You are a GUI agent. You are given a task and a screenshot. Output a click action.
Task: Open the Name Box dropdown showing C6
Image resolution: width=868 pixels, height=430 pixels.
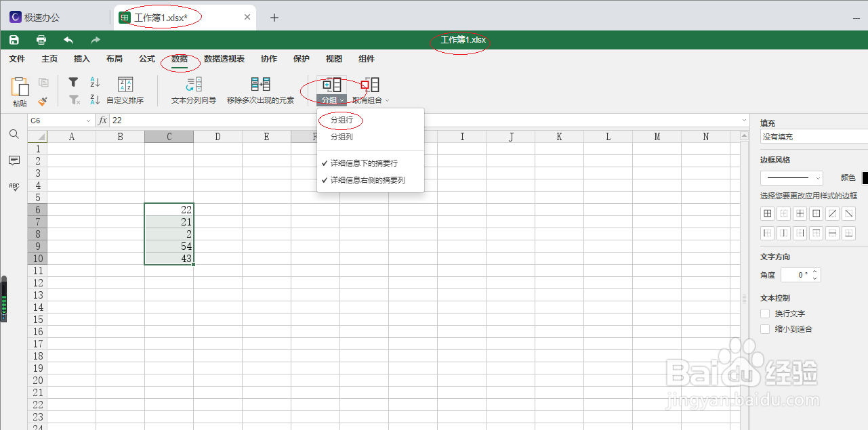(x=89, y=120)
